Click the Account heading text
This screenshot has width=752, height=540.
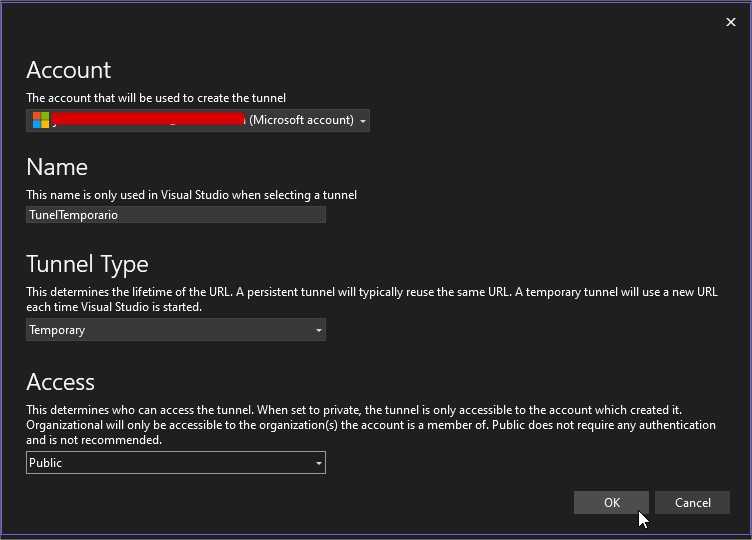(69, 70)
